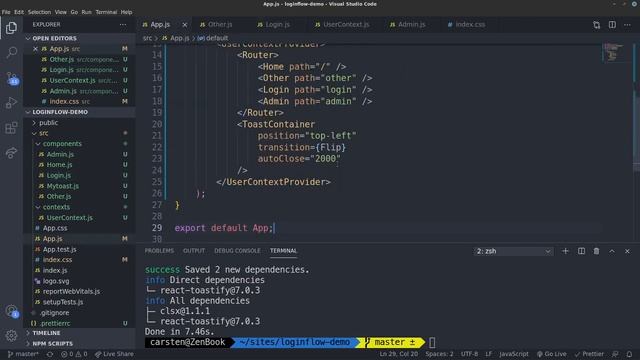Change JavaScript language mode in status bar

click(513, 354)
